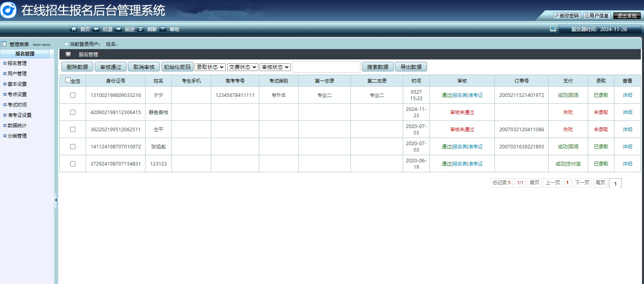Click the app logo in the header
Screen dimensions: 644x284
click(9, 10)
